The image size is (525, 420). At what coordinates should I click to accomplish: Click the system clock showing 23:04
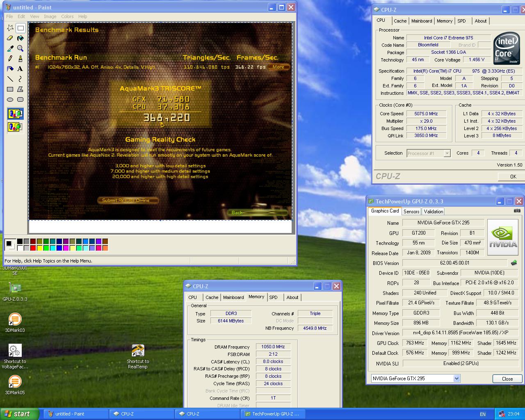[x=514, y=414]
